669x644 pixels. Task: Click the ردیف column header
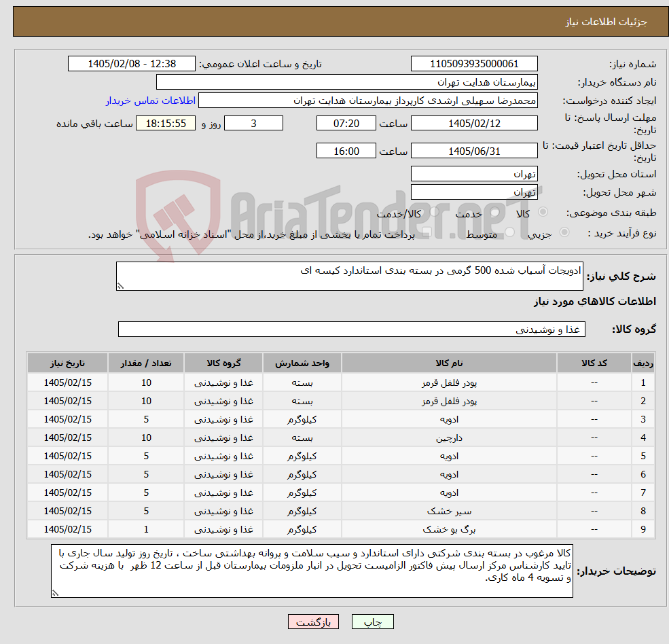click(643, 363)
